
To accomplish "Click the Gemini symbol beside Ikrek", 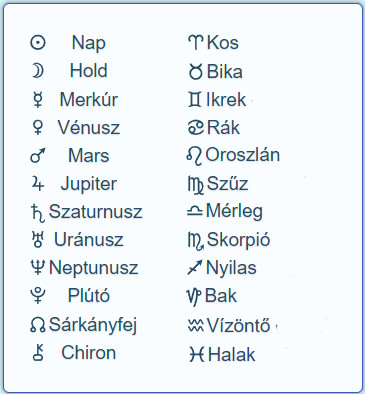I will (195, 100).
